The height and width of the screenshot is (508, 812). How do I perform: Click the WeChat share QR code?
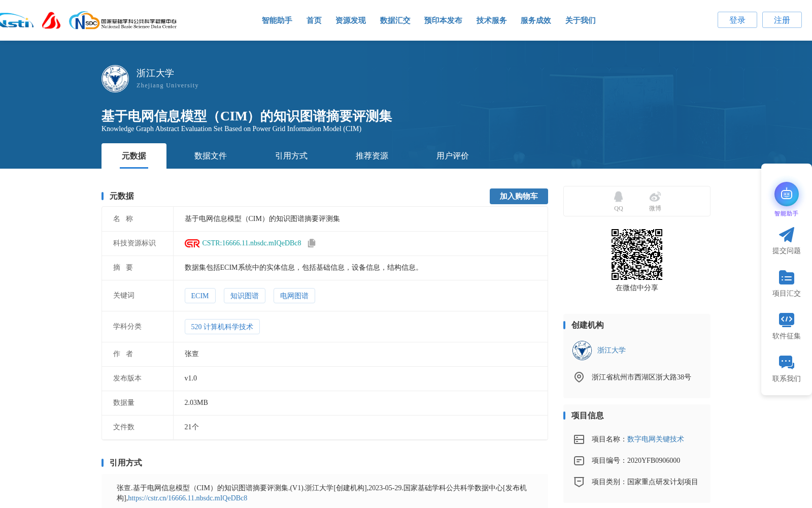click(x=637, y=255)
